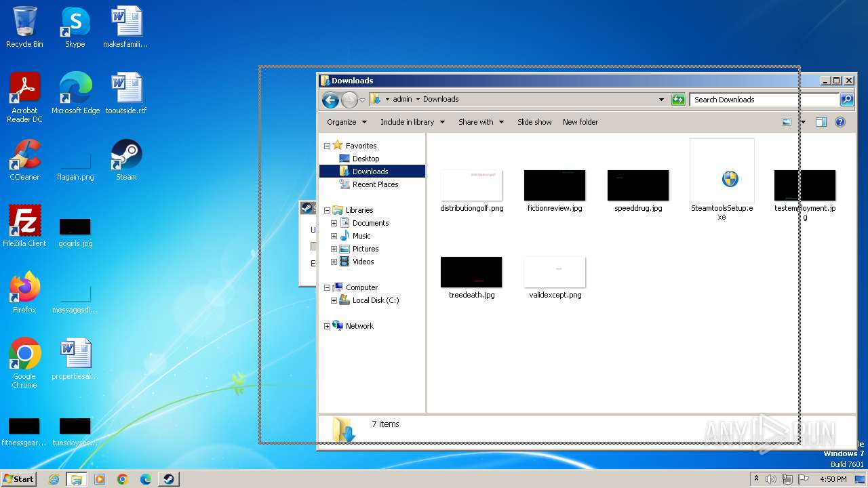Viewport: 868px width, 488px height.
Task: Select fitnessgear file on desktop
Action: point(24,432)
